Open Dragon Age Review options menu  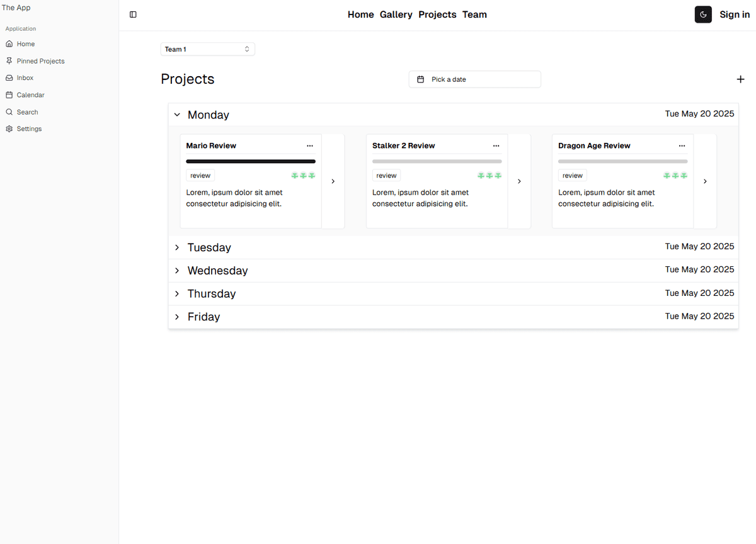[x=682, y=146]
